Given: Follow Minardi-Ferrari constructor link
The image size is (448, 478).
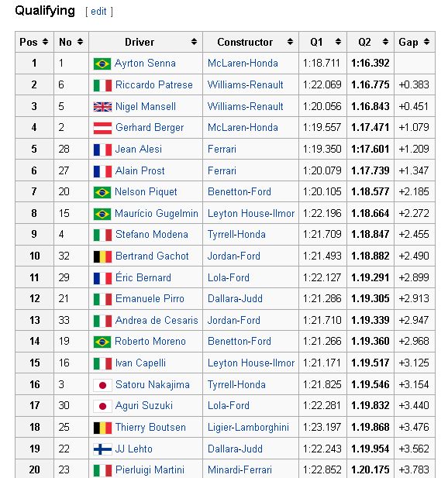Looking at the screenshot, I should (x=240, y=469).
